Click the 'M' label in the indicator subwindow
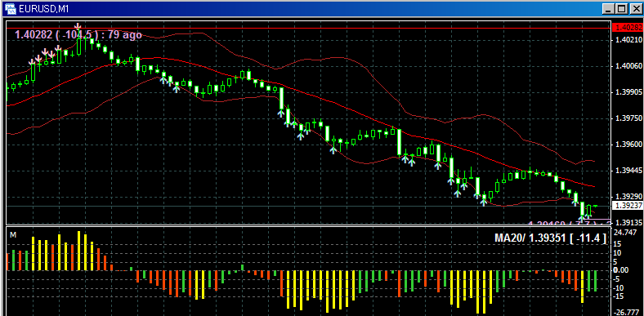Image resolution: width=644 pixels, height=316 pixels. [x=13, y=235]
